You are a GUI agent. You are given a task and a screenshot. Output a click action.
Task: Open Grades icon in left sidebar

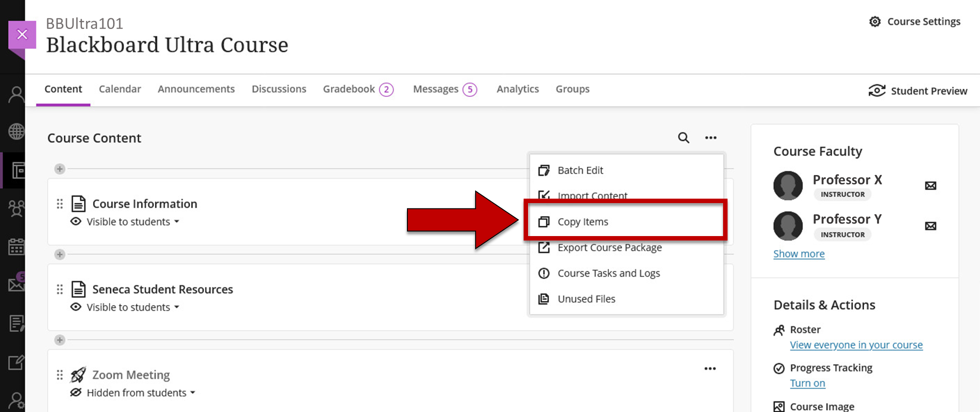click(16, 323)
